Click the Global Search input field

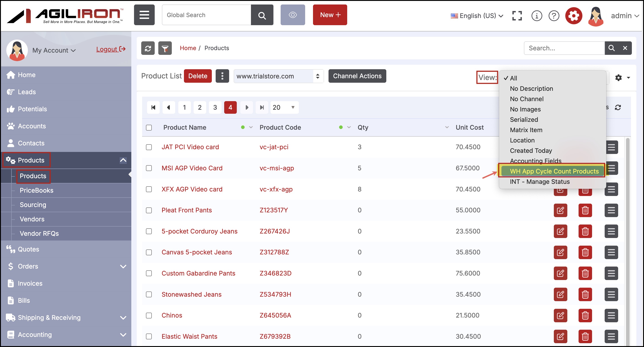(206, 15)
